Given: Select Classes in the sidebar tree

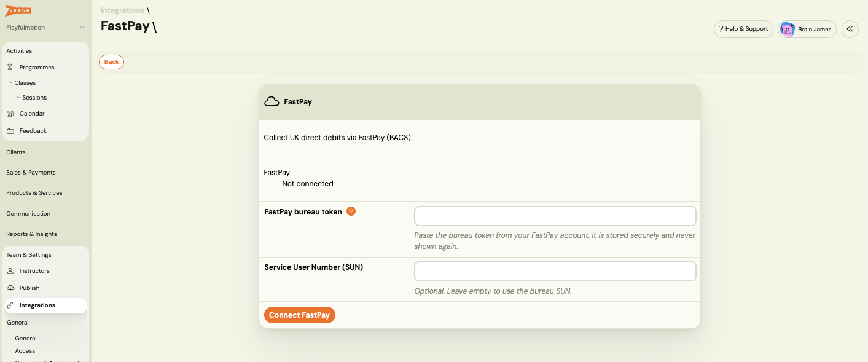Looking at the screenshot, I should (x=25, y=83).
